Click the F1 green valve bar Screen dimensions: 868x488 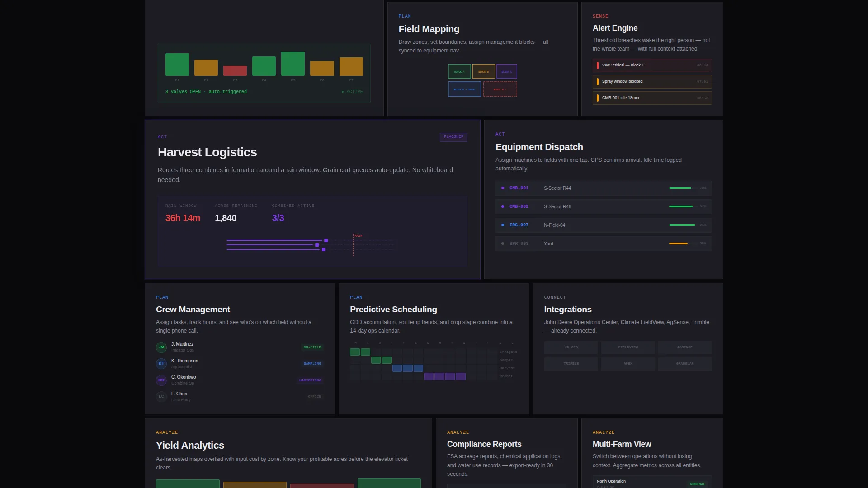[177, 65]
